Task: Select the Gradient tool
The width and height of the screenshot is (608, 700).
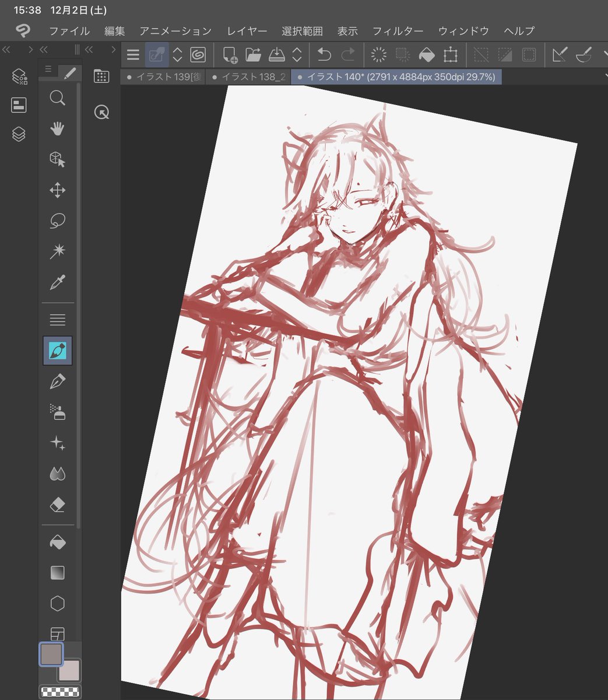Action: coord(57,573)
